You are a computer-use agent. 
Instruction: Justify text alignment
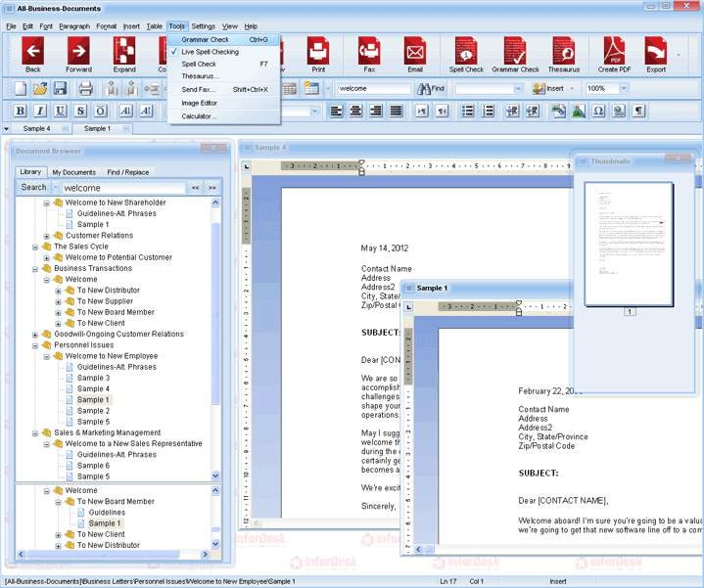(x=396, y=111)
